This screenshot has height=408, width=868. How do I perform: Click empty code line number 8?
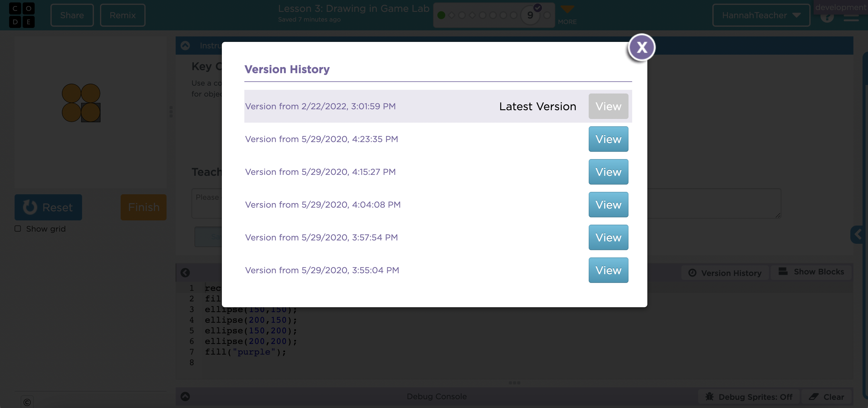point(191,363)
